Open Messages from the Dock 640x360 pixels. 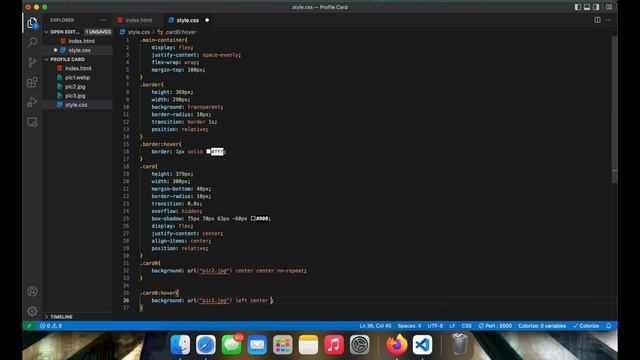[x=231, y=344]
